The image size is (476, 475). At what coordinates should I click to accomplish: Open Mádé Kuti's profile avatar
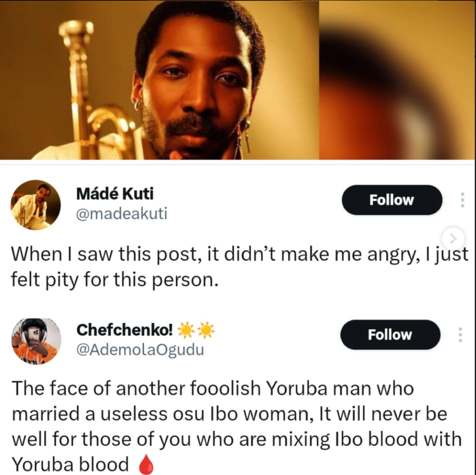pyautogui.click(x=36, y=205)
